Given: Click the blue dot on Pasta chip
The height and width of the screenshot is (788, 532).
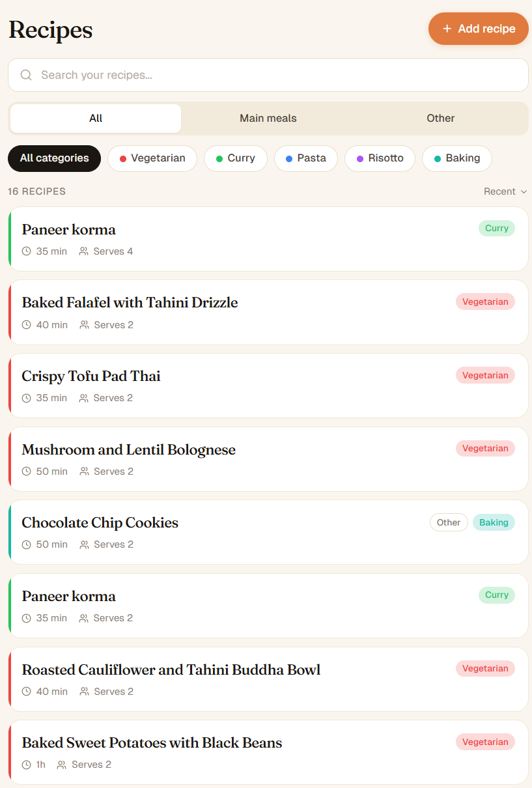Looking at the screenshot, I should pos(289,159).
